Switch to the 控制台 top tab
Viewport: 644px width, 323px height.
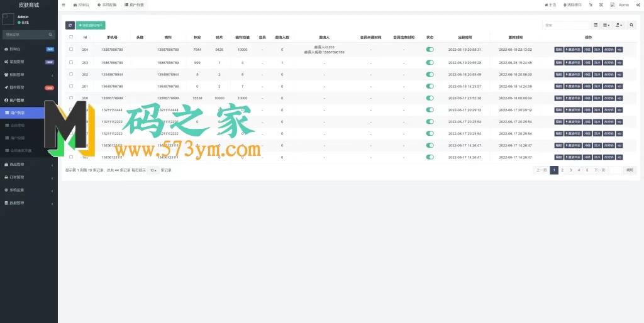tap(81, 5)
